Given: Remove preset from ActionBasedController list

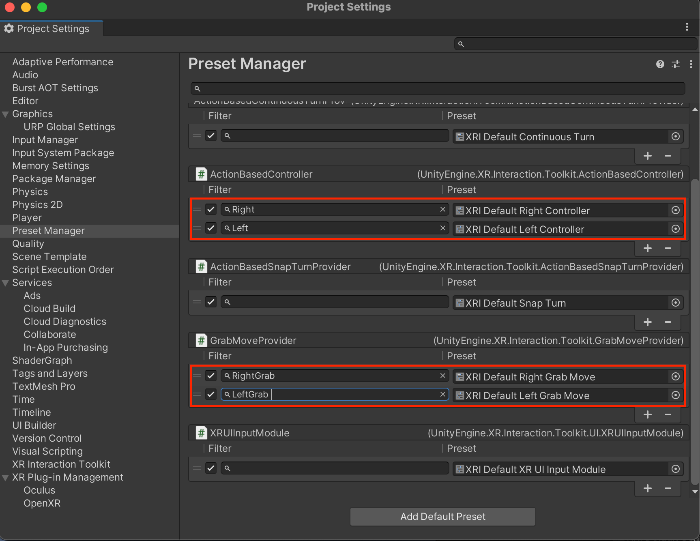Looking at the screenshot, I should (668, 248).
